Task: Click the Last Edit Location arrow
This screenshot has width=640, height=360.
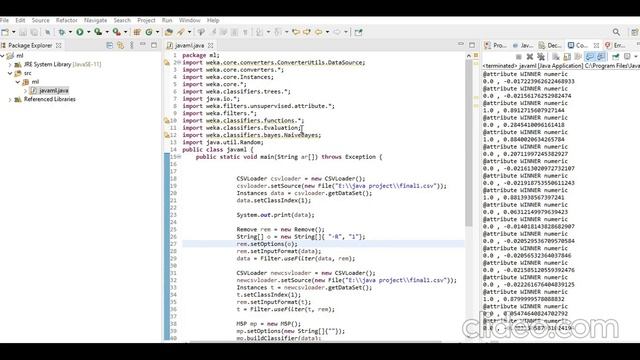Action: pos(296,32)
